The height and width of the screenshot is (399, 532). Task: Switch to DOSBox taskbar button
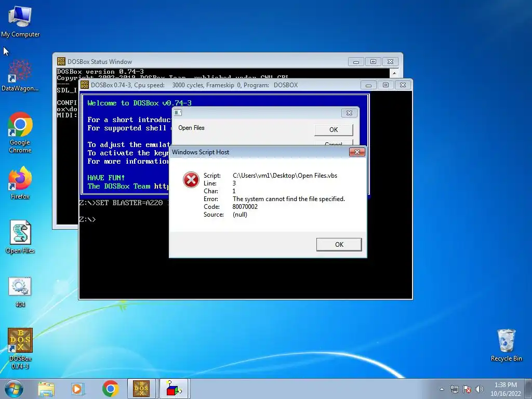(x=141, y=389)
